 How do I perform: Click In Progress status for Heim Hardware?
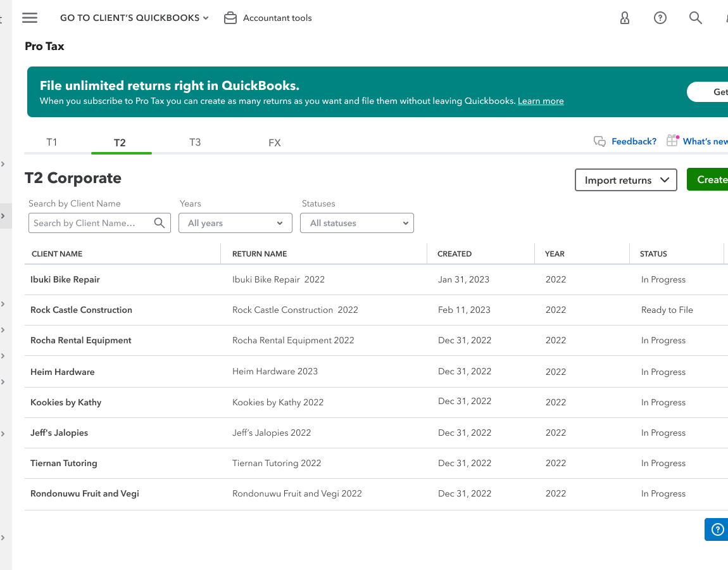coord(663,372)
